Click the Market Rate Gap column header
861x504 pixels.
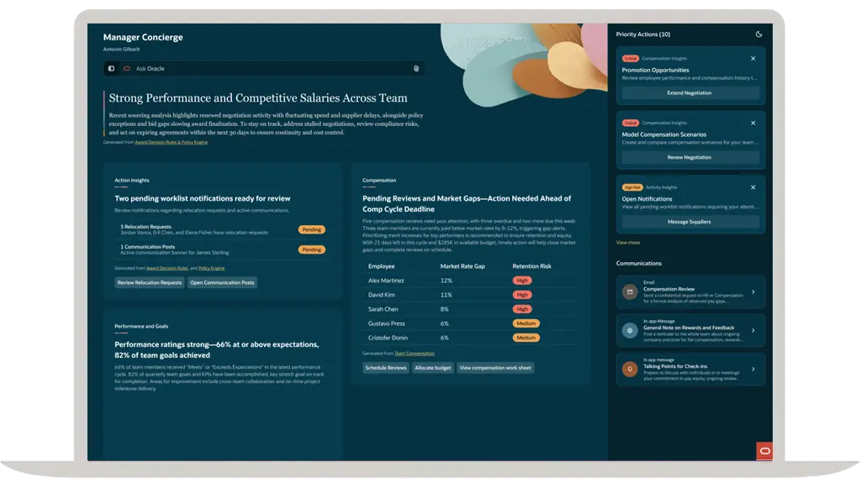coord(462,266)
